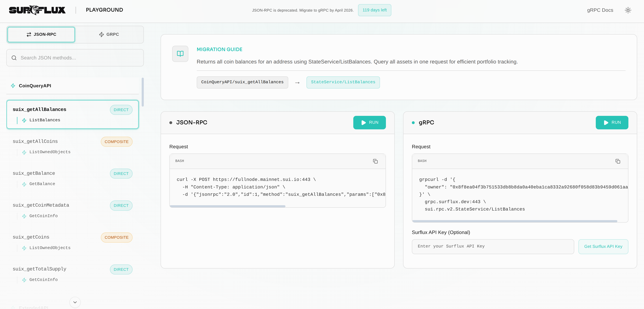Switch to the GRPC mode tab
The width and height of the screenshot is (644, 309).
click(x=109, y=35)
